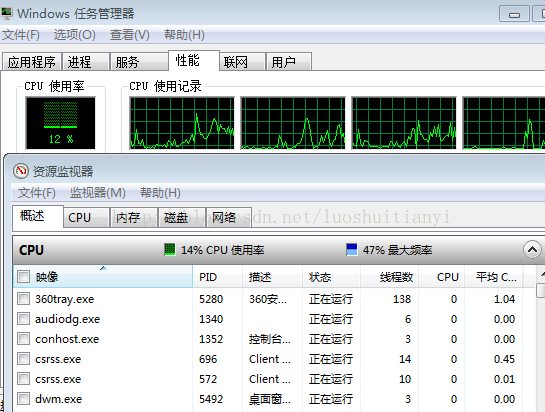This screenshot has height=412, width=545.
Task: Click PID value 1340
Action: [x=211, y=319]
